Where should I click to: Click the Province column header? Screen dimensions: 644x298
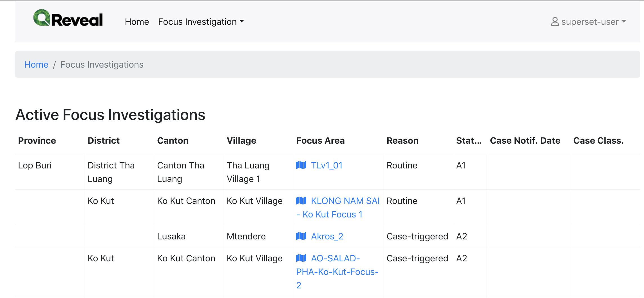[37, 141]
